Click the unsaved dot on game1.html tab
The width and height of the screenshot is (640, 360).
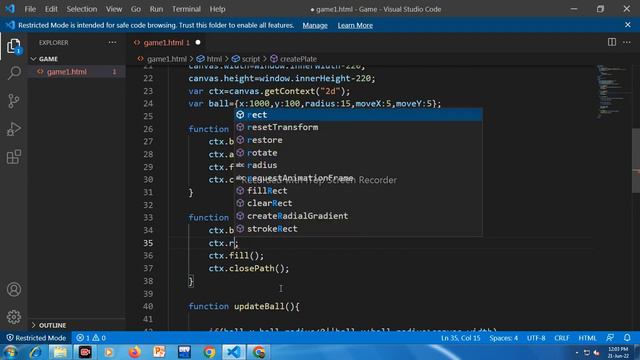[198, 42]
